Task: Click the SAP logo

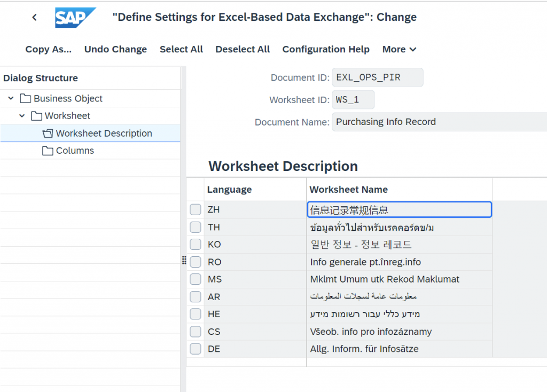Action: 75,18
